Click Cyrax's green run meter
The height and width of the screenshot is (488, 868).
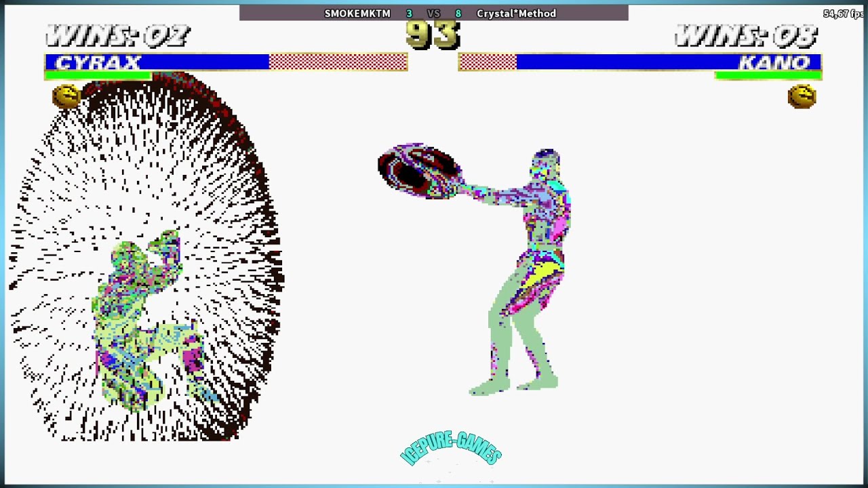tap(98, 75)
